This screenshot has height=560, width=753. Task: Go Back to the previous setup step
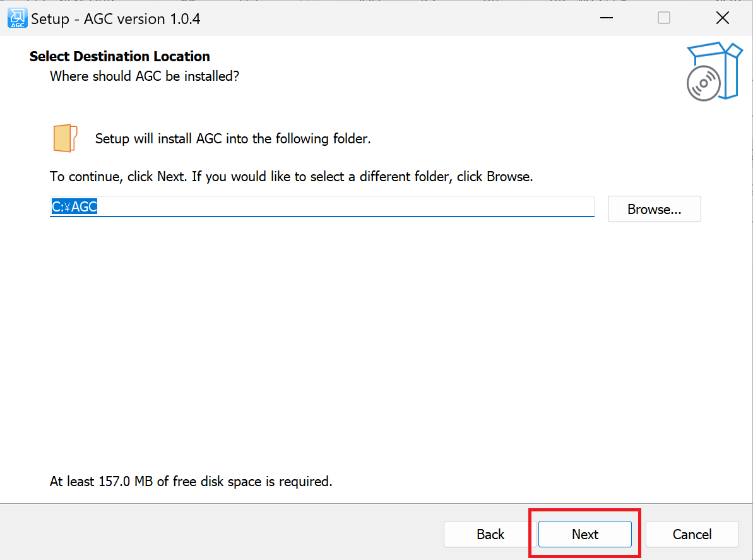[x=490, y=534]
